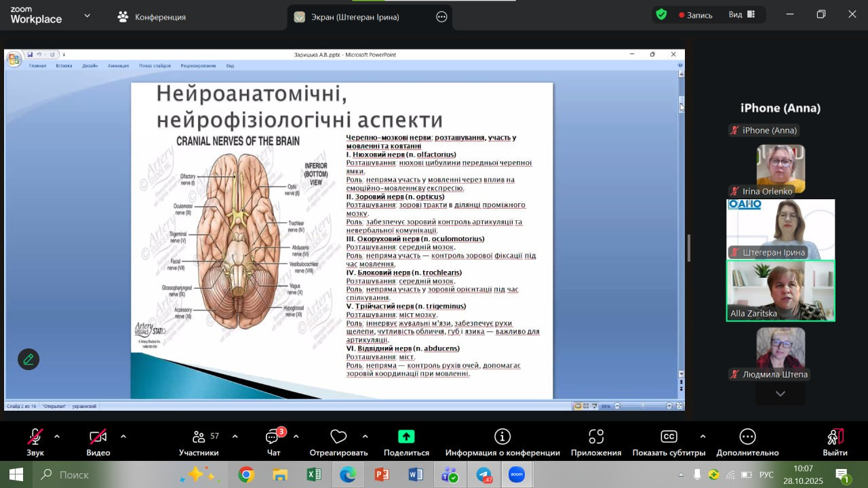
Task: Click the Recording indicator
Action: [x=695, y=15]
